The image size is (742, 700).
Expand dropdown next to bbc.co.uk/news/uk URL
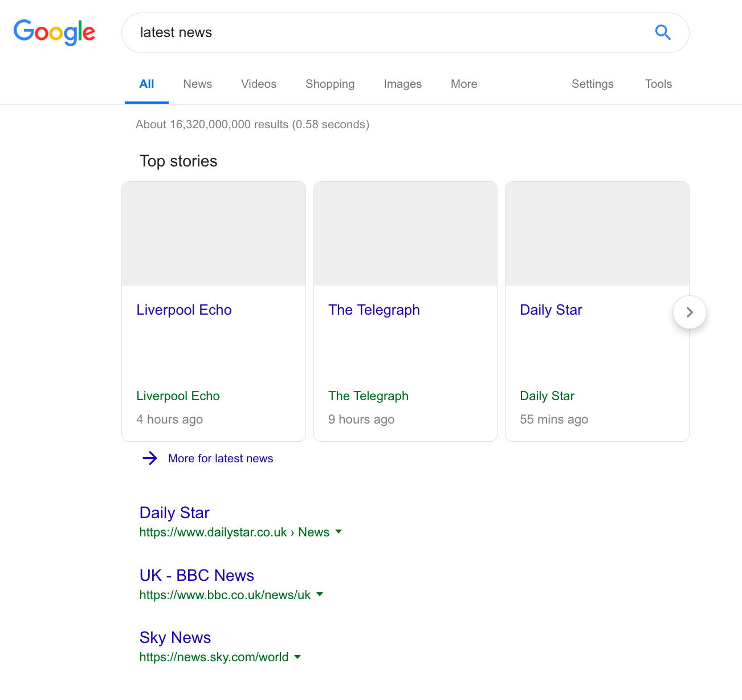(x=320, y=594)
